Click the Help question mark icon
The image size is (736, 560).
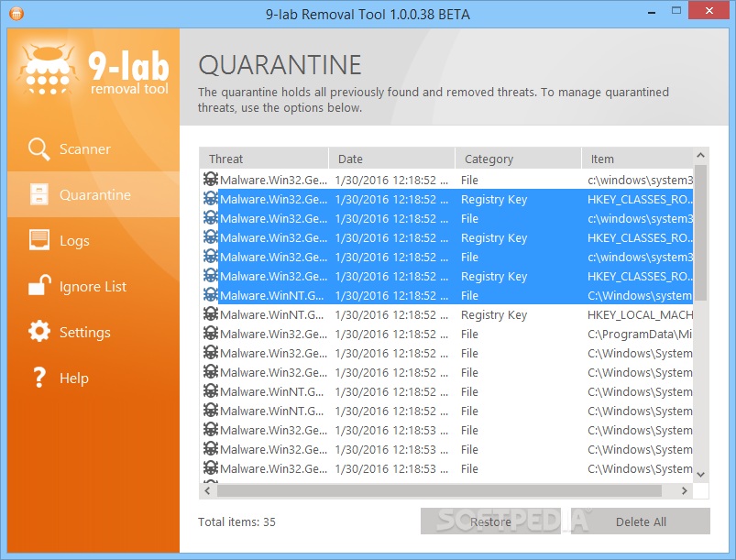(39, 378)
